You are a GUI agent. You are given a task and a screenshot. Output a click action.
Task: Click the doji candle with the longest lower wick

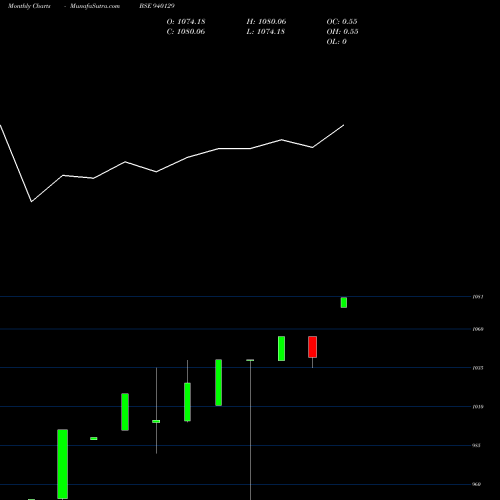pos(250,360)
